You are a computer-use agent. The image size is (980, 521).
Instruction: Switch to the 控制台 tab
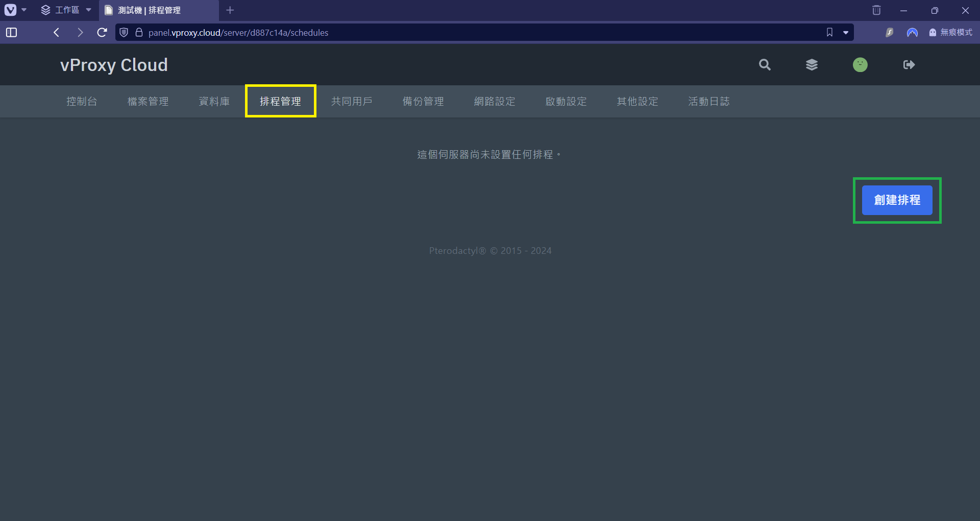[82, 102]
